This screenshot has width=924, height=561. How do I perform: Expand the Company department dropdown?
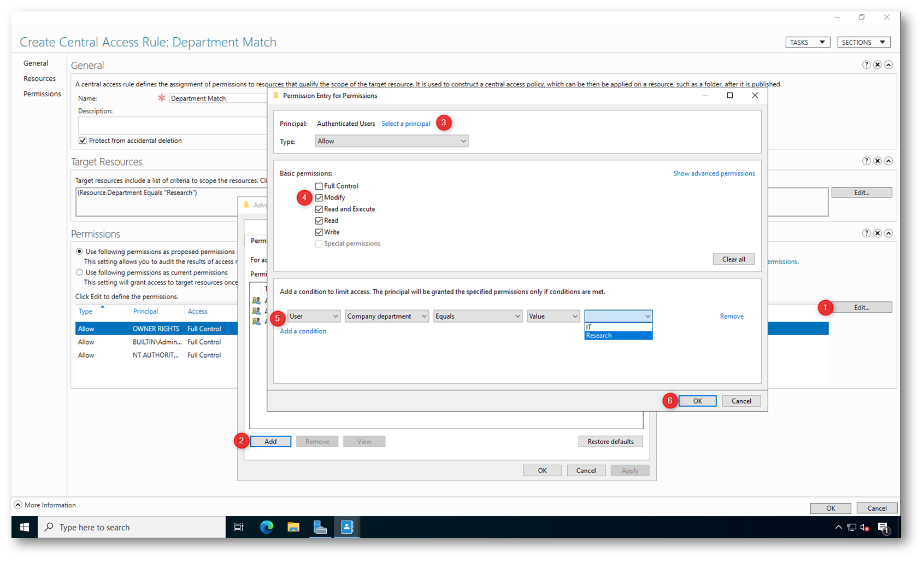coord(386,316)
